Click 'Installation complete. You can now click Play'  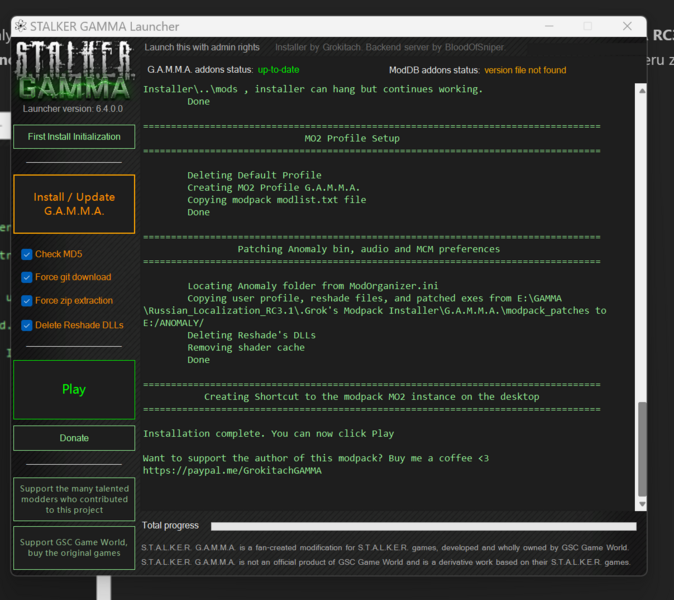[269, 434]
